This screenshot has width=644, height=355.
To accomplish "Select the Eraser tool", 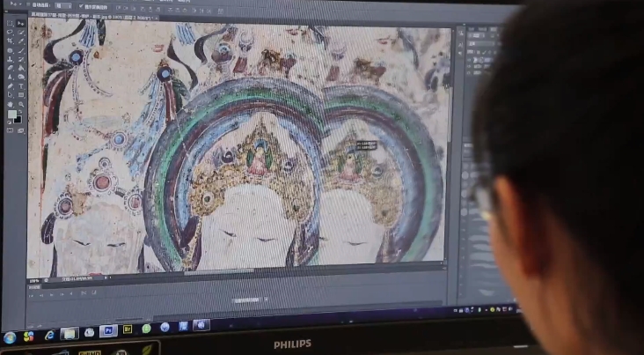I will (10, 68).
